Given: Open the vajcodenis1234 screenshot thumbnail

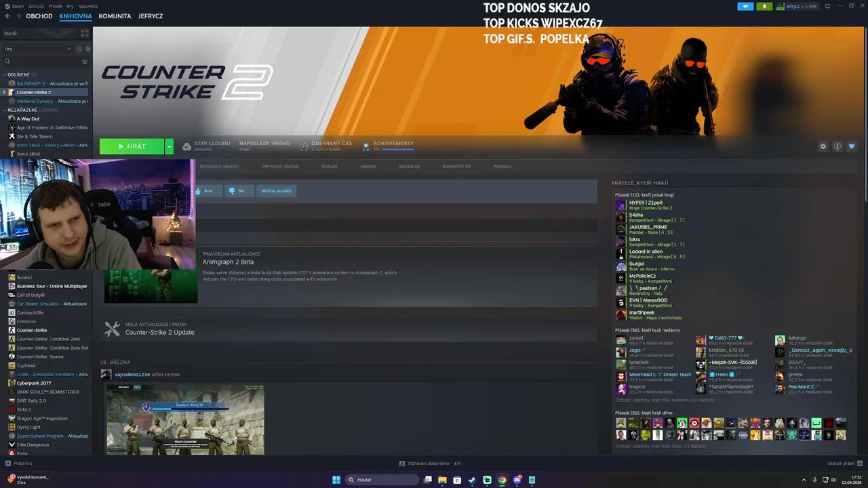Looking at the screenshot, I should tap(185, 420).
